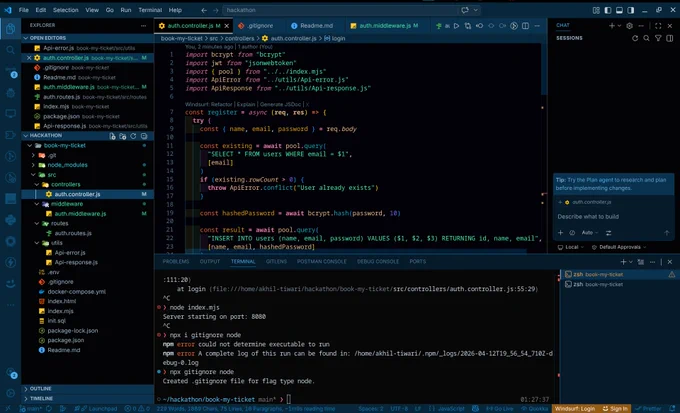Viewport: 680px width, 413px height.
Task: Toggle secondary side bar visibility
Action: pos(631,10)
